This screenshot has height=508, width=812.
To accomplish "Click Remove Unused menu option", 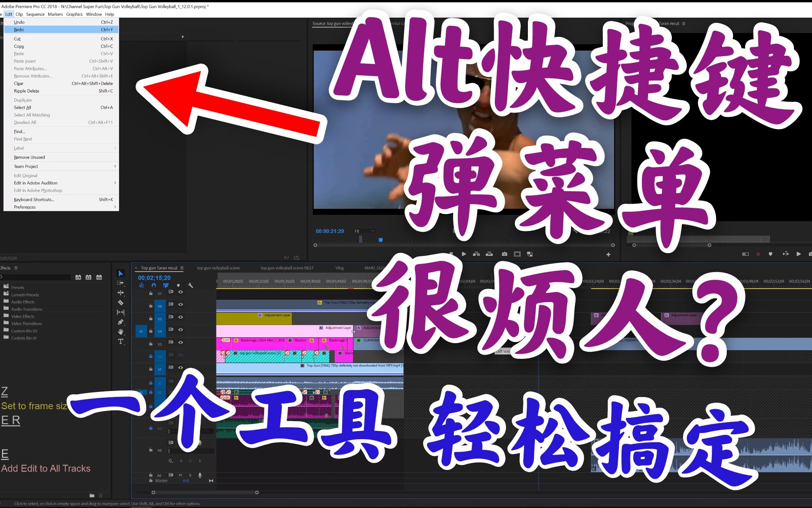I will 30,158.
